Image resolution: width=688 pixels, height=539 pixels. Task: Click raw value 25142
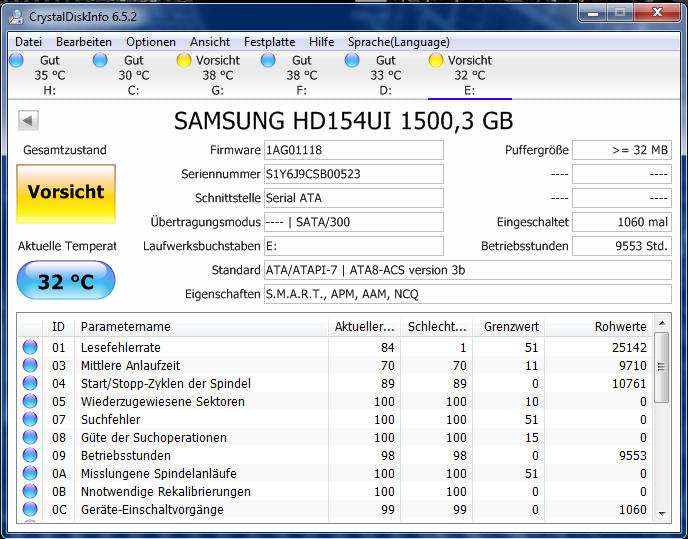(629, 348)
